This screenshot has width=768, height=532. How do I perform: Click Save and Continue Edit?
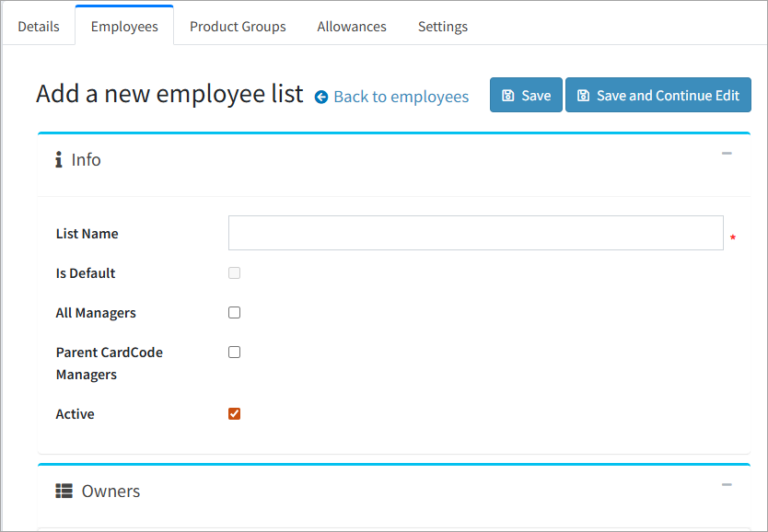click(x=657, y=96)
